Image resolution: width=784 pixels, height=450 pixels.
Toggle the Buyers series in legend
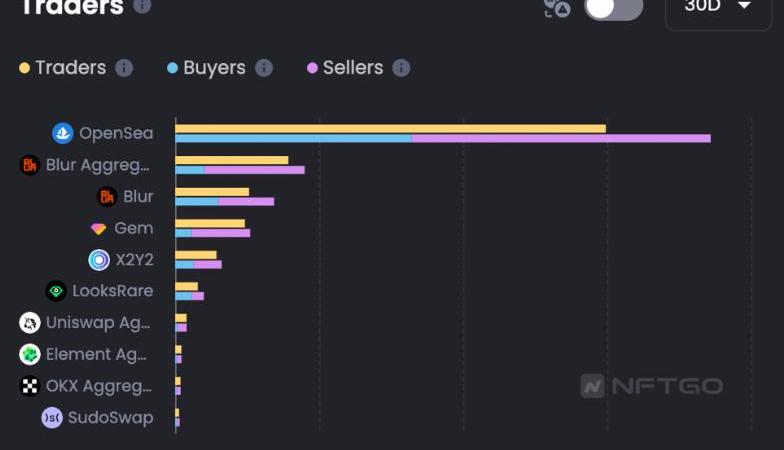pyautogui.click(x=206, y=68)
